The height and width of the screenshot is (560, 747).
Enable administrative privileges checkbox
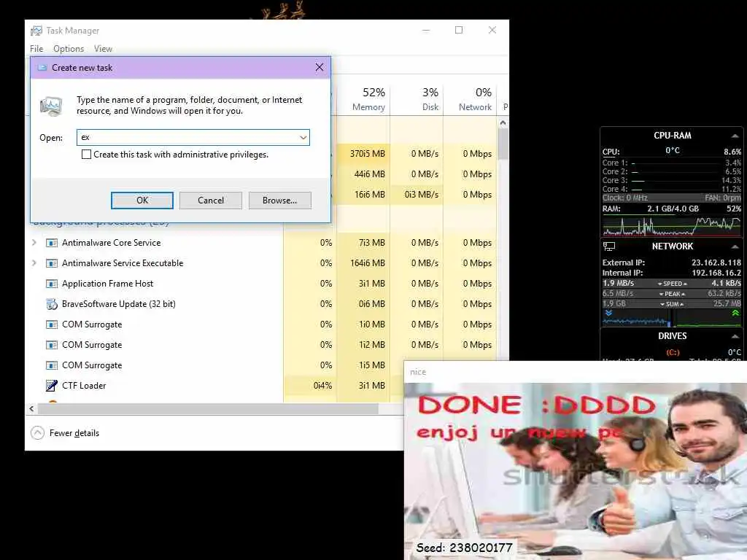click(x=86, y=155)
